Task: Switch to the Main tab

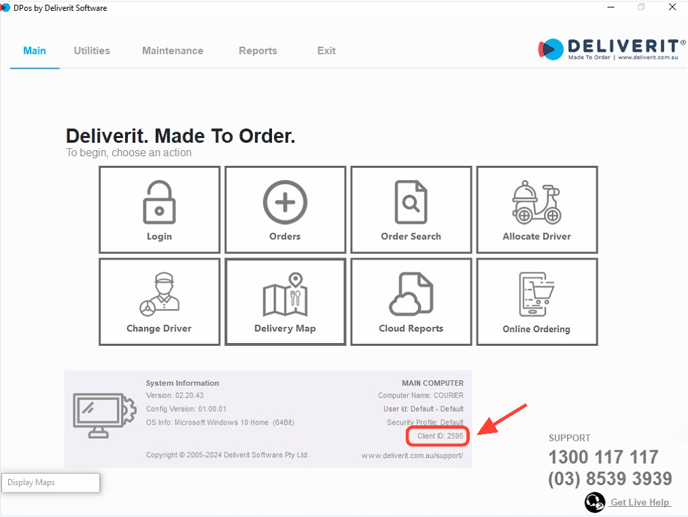Action: tap(35, 51)
